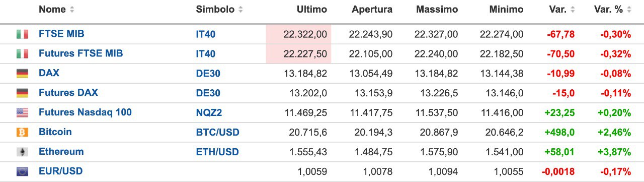Click the BTC/USD symbol link
The image size is (644, 182).
(218, 133)
